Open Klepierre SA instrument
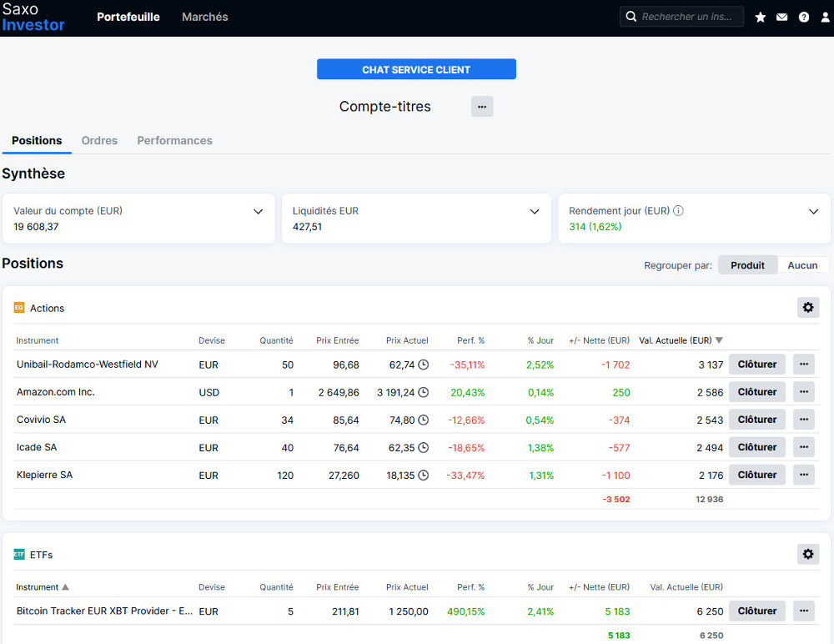 (44, 475)
